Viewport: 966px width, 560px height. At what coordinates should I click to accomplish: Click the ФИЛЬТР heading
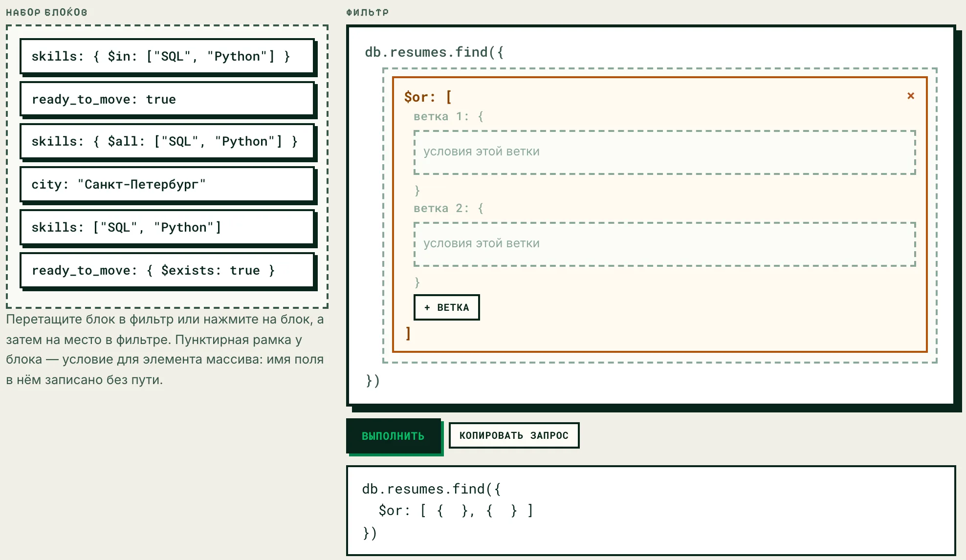367,12
